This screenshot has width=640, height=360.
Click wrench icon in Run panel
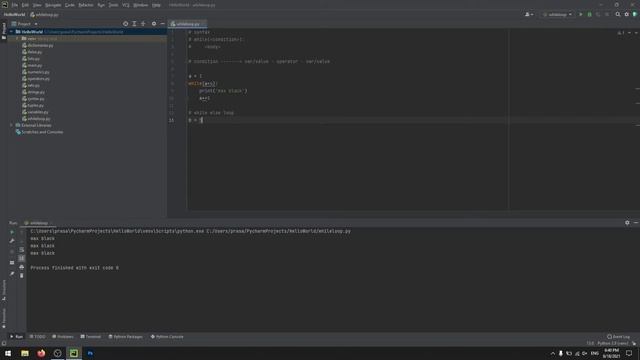(12, 241)
